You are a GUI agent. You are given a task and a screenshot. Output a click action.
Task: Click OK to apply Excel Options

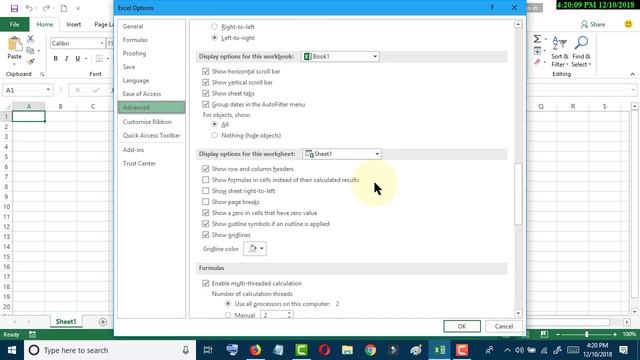tap(462, 326)
